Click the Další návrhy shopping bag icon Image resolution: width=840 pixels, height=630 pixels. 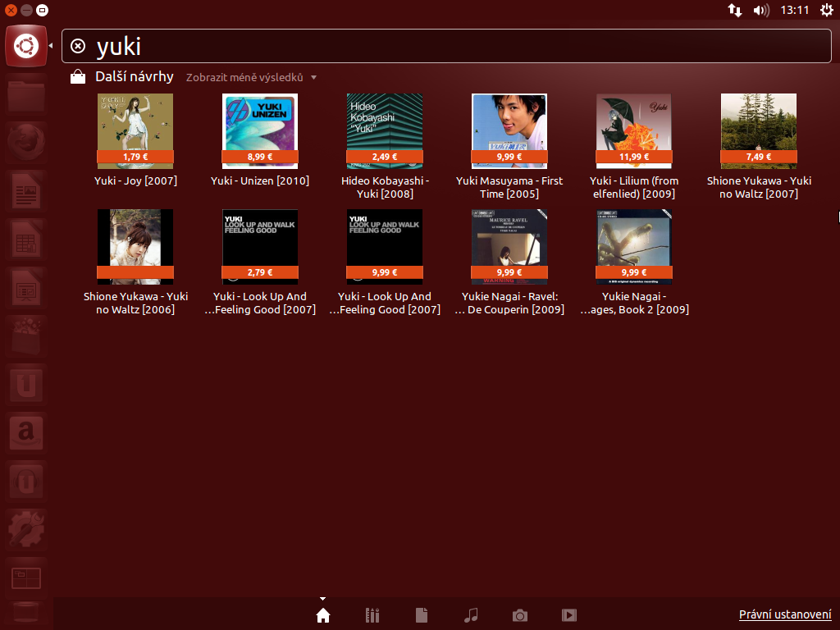tap(78, 77)
